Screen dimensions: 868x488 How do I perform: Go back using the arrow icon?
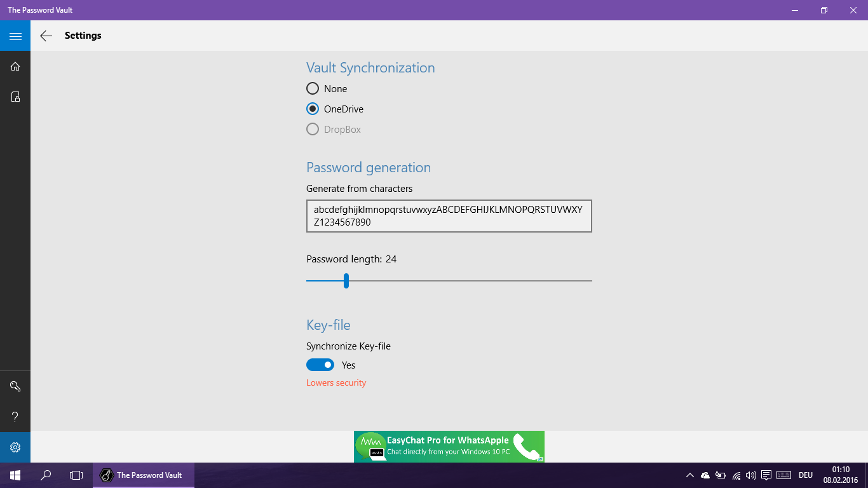pos(46,36)
